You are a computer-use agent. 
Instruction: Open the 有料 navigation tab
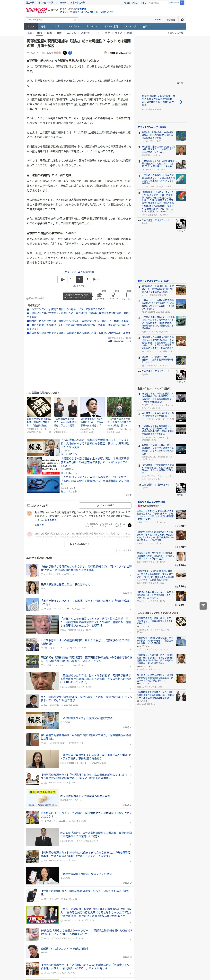(145, 27)
